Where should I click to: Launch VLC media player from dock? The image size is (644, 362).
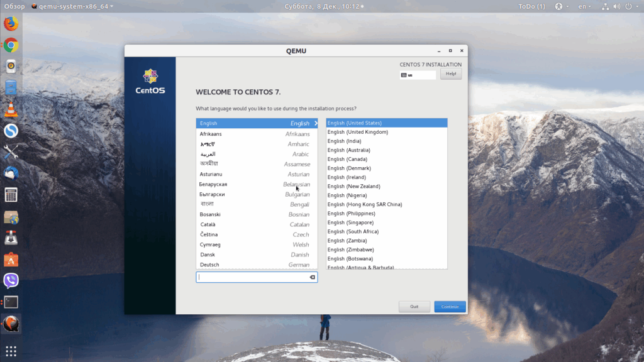pyautogui.click(x=11, y=109)
